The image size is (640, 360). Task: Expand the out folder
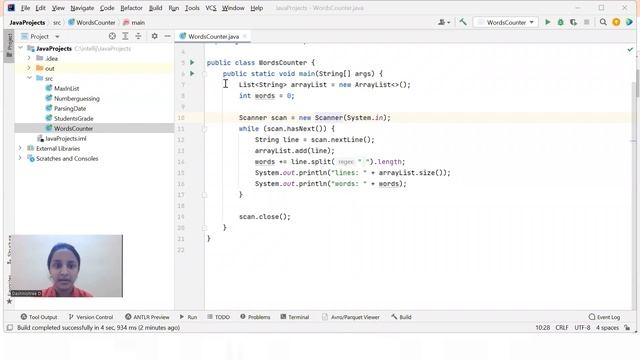coord(29,68)
